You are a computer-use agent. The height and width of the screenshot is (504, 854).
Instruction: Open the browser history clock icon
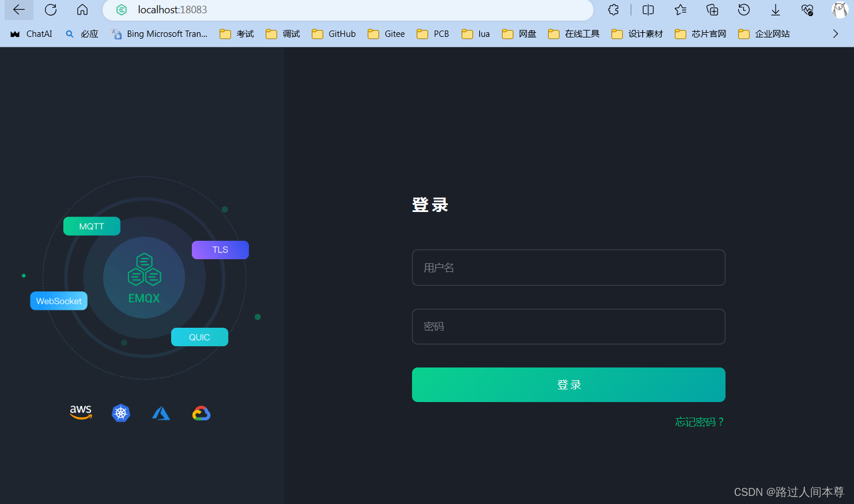coord(744,10)
